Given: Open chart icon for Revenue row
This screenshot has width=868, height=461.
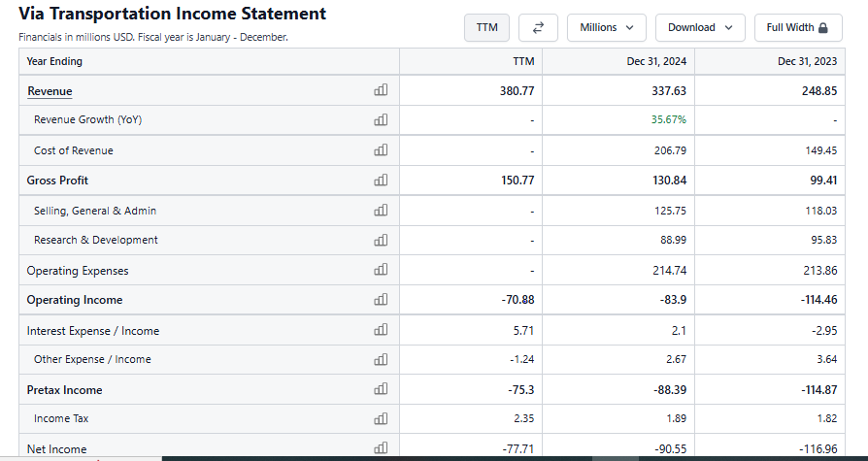Looking at the screenshot, I should tap(381, 90).
